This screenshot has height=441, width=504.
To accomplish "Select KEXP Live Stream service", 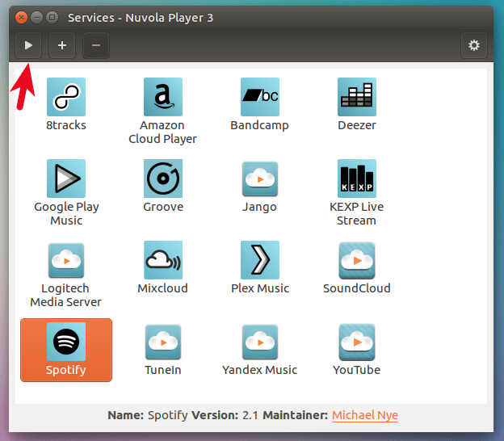I will pos(356,179).
